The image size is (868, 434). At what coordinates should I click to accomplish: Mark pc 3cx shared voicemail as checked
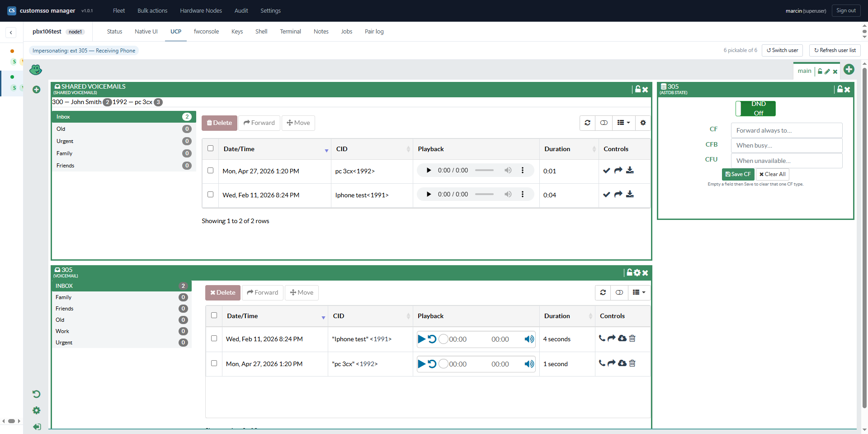(607, 171)
